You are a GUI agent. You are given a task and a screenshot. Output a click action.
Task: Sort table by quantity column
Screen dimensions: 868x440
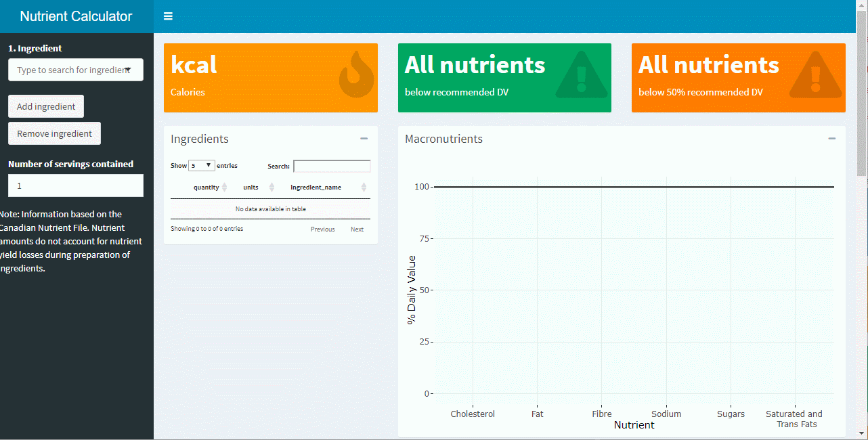[x=210, y=187]
